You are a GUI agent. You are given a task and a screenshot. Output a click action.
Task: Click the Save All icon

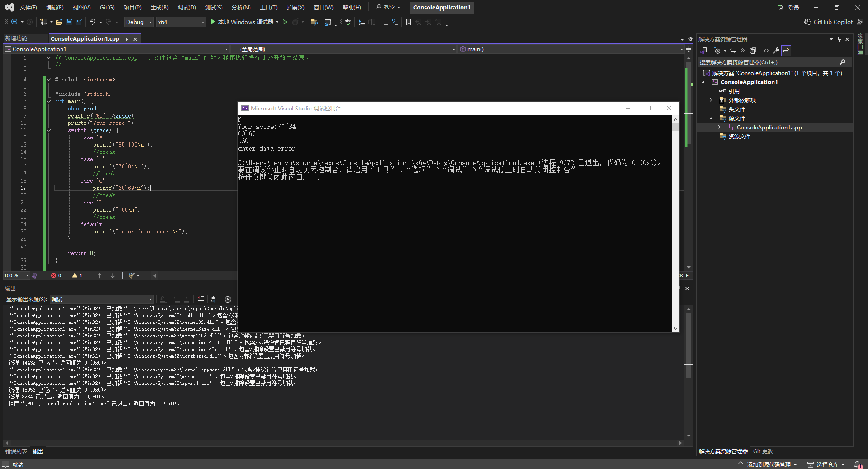click(x=79, y=22)
